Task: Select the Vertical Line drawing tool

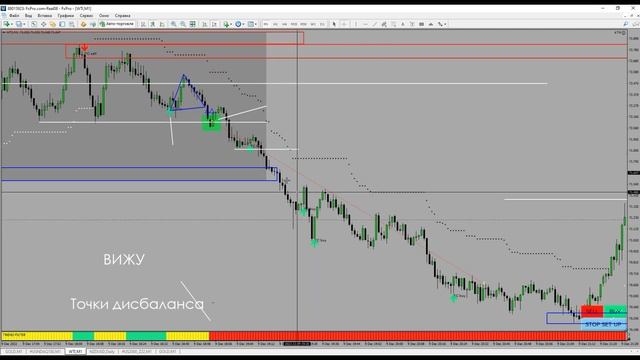Action: coord(356,24)
